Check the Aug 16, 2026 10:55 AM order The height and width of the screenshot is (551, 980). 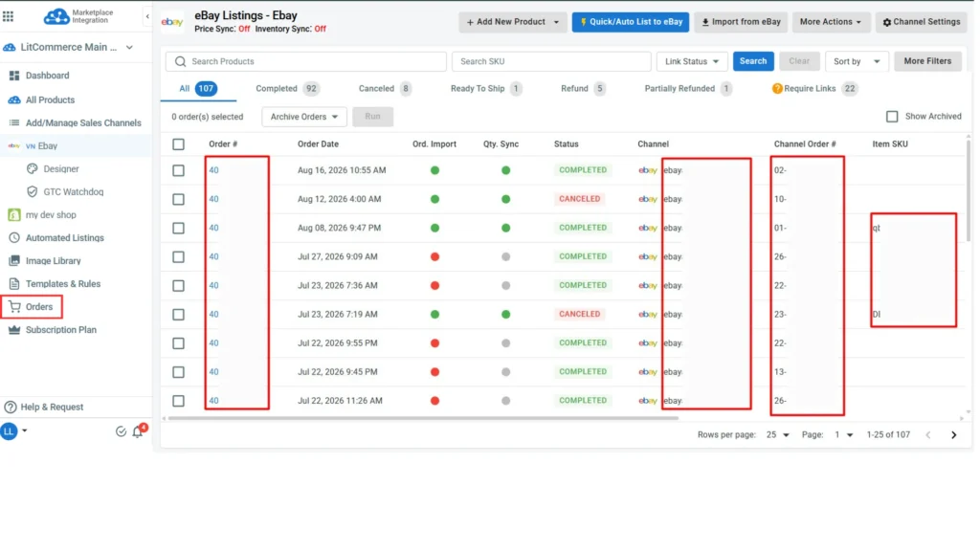click(179, 170)
